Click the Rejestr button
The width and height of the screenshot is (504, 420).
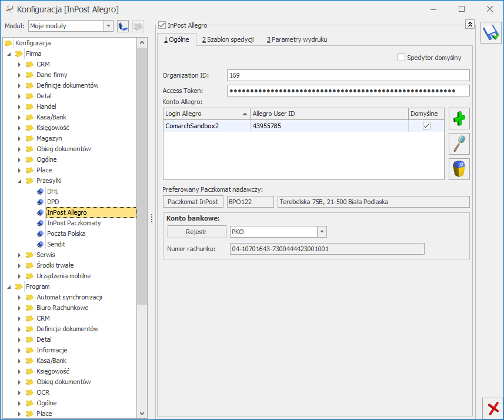(x=196, y=232)
